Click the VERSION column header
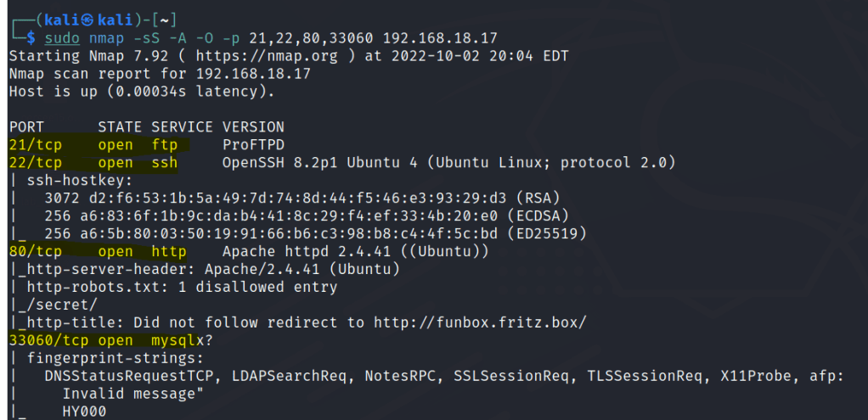Image resolution: width=868 pixels, height=420 pixels. pyautogui.click(x=253, y=127)
